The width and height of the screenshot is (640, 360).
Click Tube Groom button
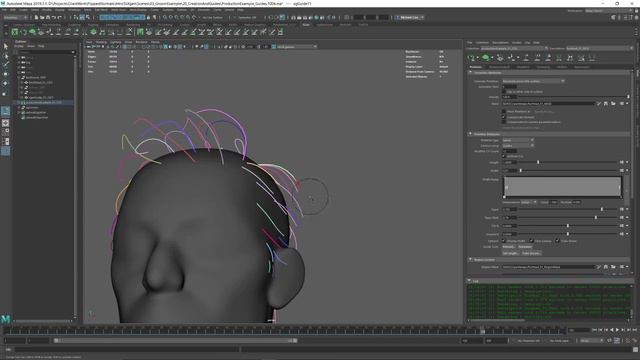coord(531,253)
